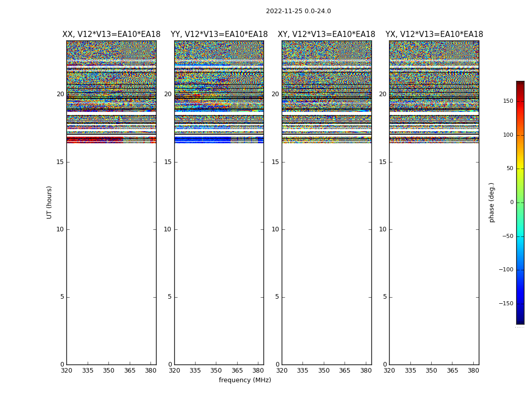The image size is (532, 405).
Task: Click the colorbar tick label 150
Action: coord(508,101)
